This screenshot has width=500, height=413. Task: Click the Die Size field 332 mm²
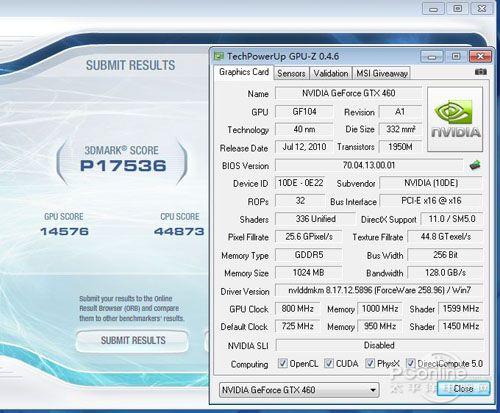400,129
